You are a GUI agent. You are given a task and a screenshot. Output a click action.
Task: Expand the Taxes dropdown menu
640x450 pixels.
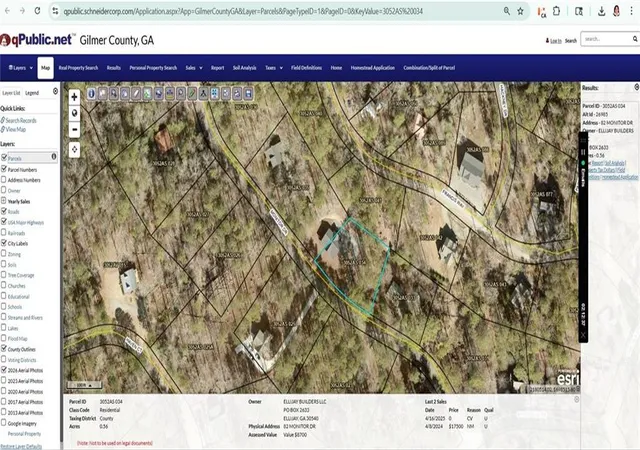(274, 68)
